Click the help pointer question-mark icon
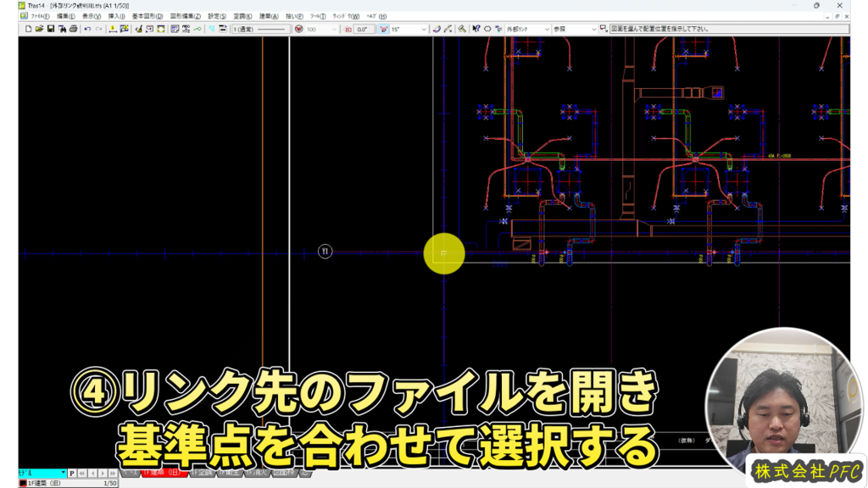868x488 pixels. pyautogui.click(x=476, y=29)
